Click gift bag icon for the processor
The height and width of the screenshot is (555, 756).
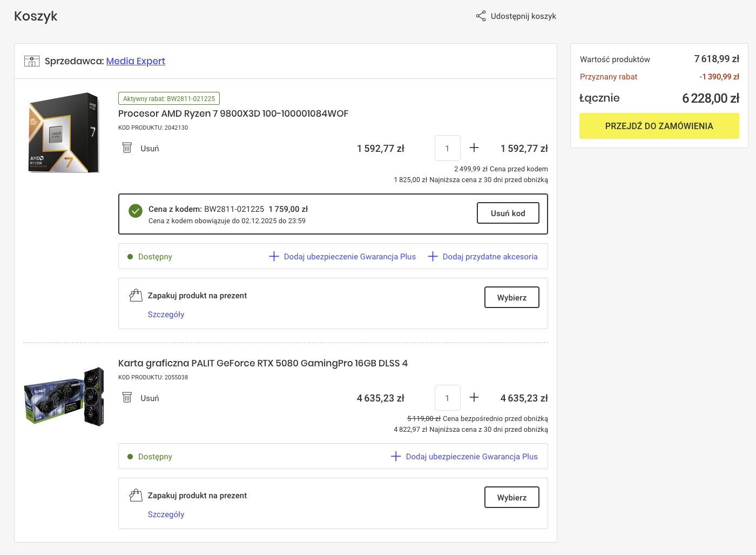[x=136, y=295]
